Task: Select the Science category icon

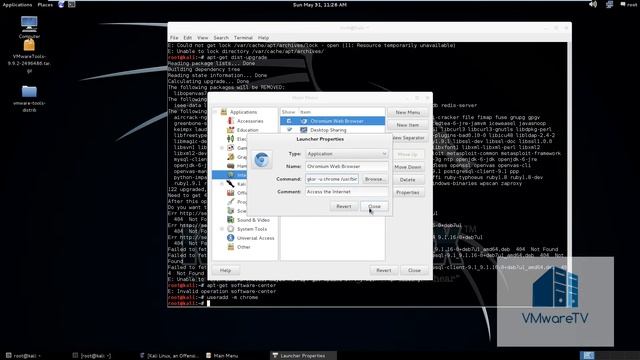Action: (x=231, y=211)
